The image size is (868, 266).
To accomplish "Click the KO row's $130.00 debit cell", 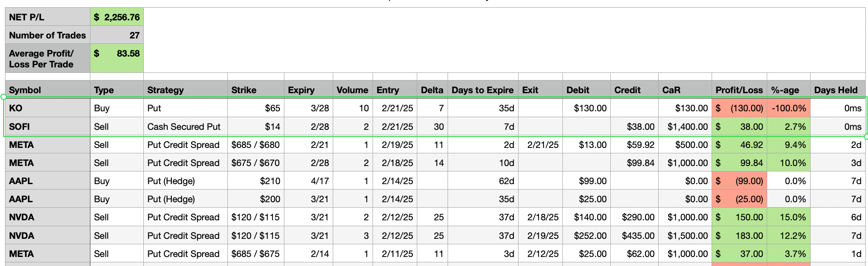I will tap(586, 108).
